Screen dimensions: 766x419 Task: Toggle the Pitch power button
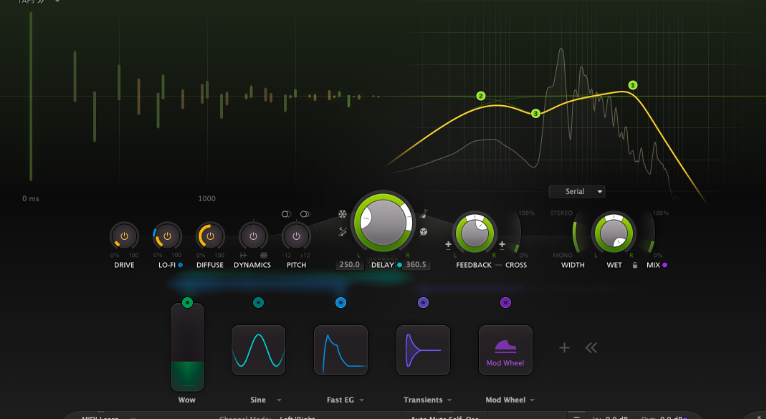296,236
